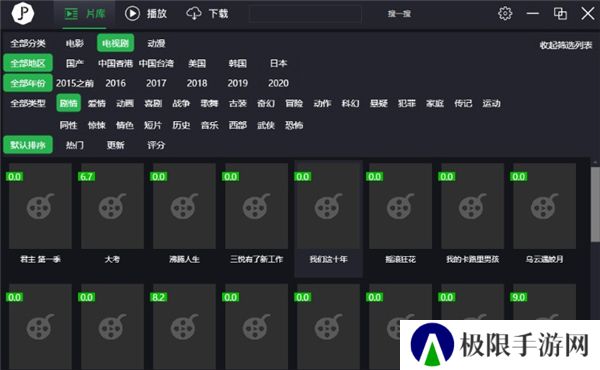
Task: Open the 我们这十年 poster
Action: 328,206
